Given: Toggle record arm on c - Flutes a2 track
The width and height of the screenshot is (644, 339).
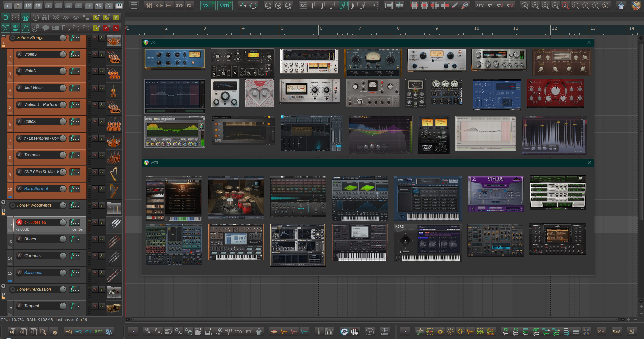Looking at the screenshot, I should 19,222.
